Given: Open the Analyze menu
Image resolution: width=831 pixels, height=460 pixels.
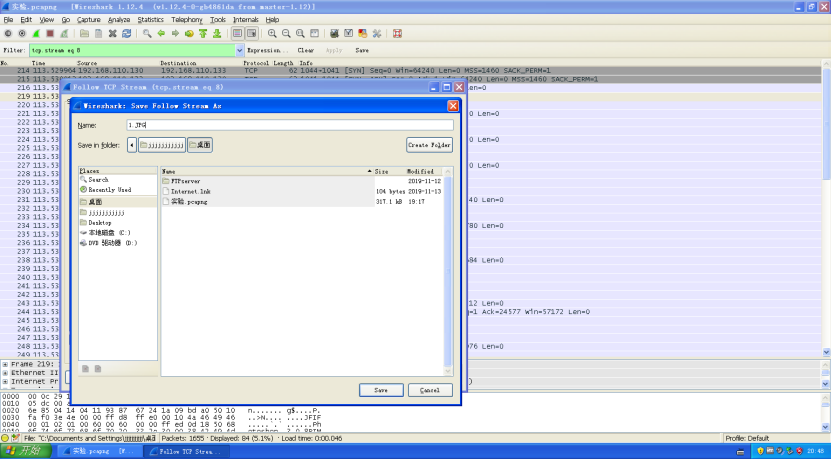Looking at the screenshot, I should click(119, 20).
